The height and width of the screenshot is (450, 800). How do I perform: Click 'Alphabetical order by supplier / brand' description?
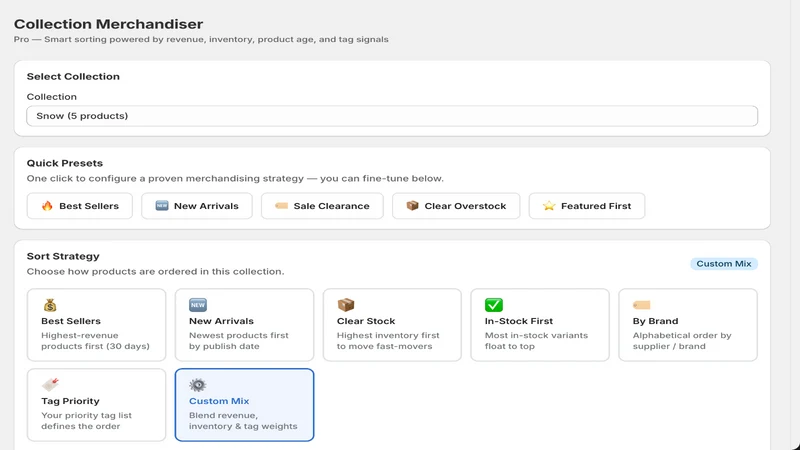click(x=682, y=341)
